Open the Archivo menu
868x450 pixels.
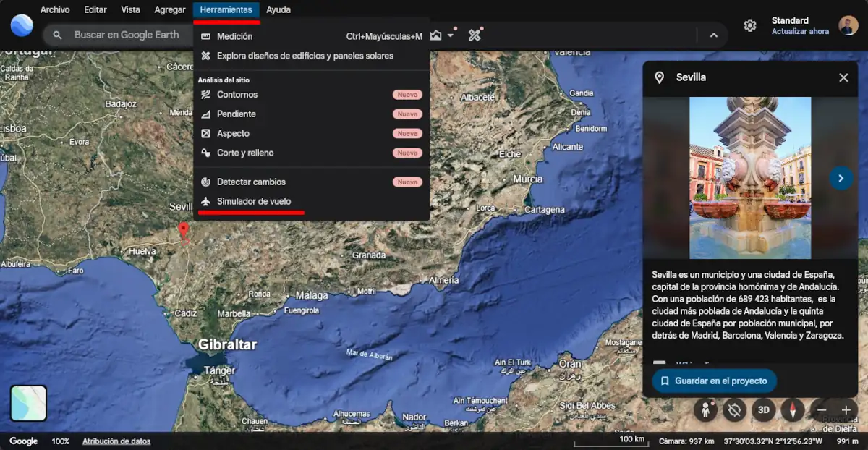pos(55,9)
